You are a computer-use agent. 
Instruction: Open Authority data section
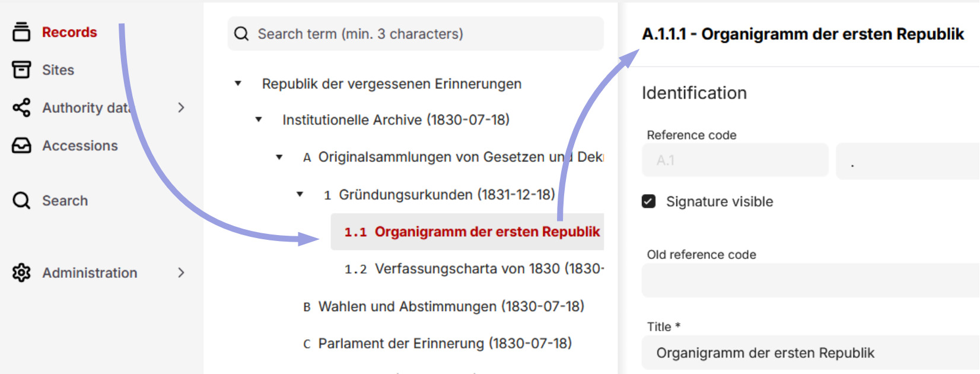87,107
